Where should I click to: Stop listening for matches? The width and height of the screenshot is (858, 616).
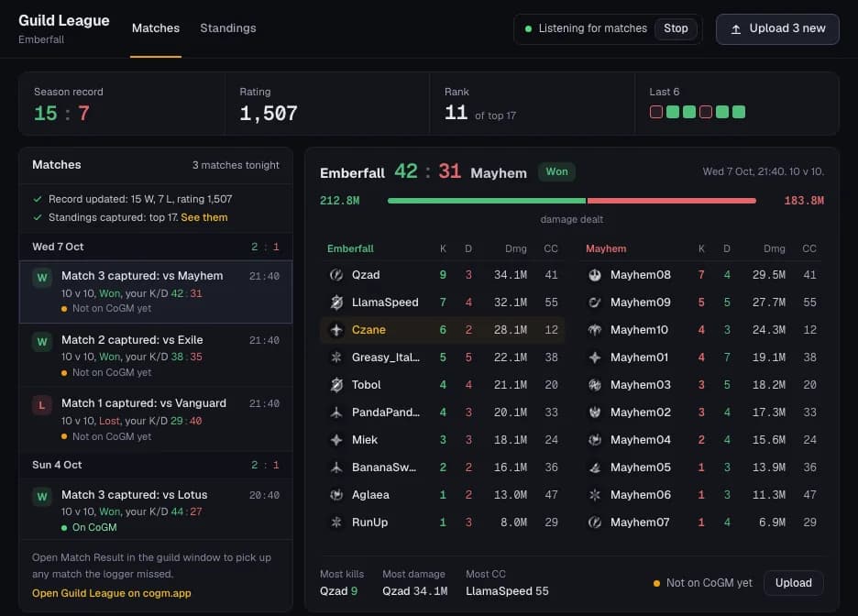(676, 28)
